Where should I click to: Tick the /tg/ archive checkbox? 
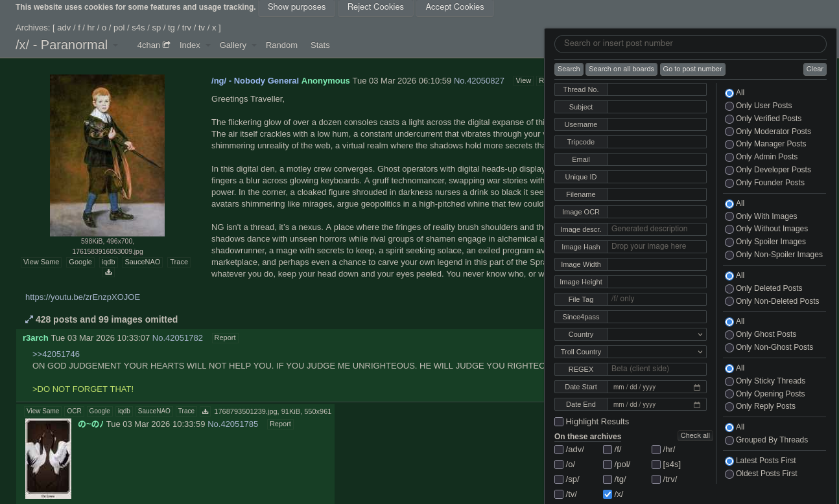click(x=608, y=479)
